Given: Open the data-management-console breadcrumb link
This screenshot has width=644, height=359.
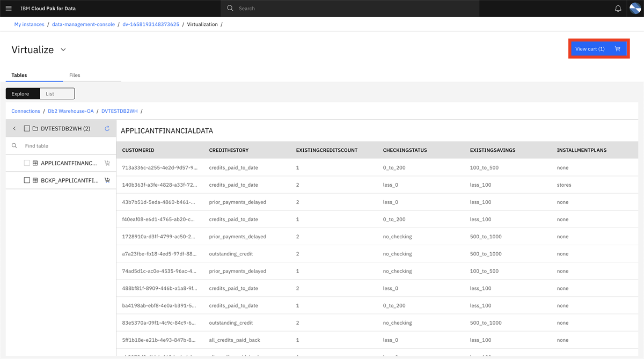Looking at the screenshot, I should coord(83,24).
